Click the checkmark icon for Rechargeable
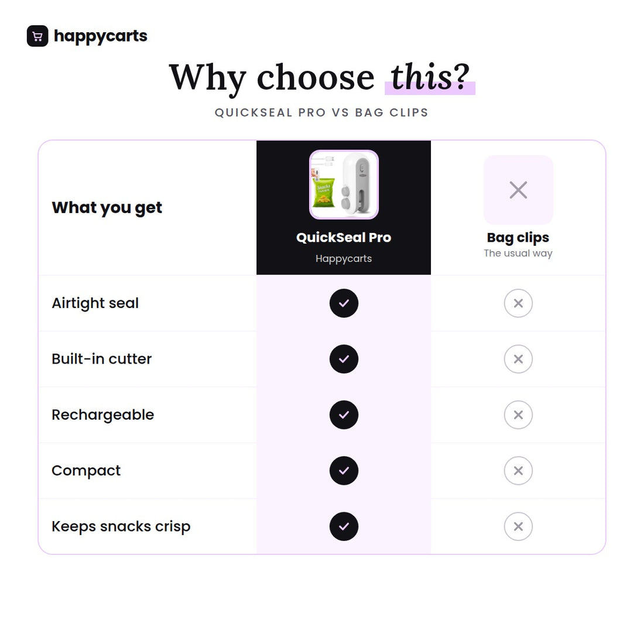644x644 pixels. tap(344, 415)
